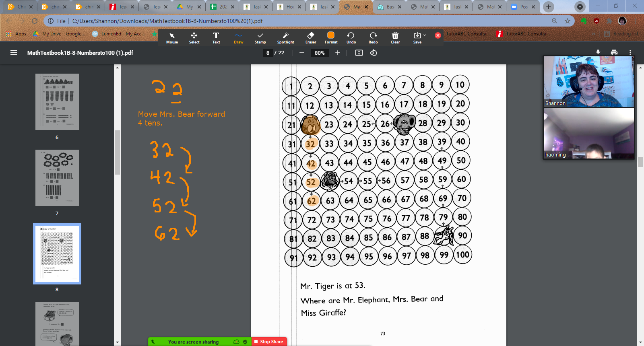Undo the last annotation
Viewport: 644px width, 346px height.
pyautogui.click(x=351, y=38)
